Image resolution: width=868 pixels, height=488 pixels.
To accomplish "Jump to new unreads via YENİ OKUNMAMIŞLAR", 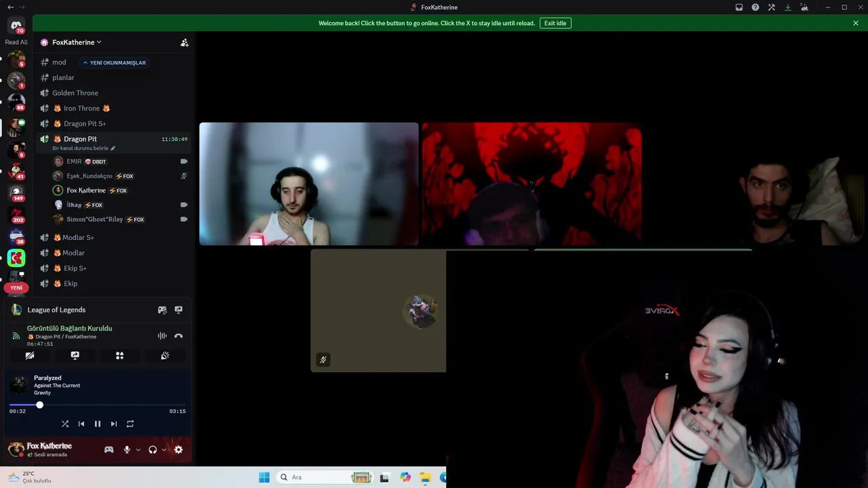I will 114,62.
